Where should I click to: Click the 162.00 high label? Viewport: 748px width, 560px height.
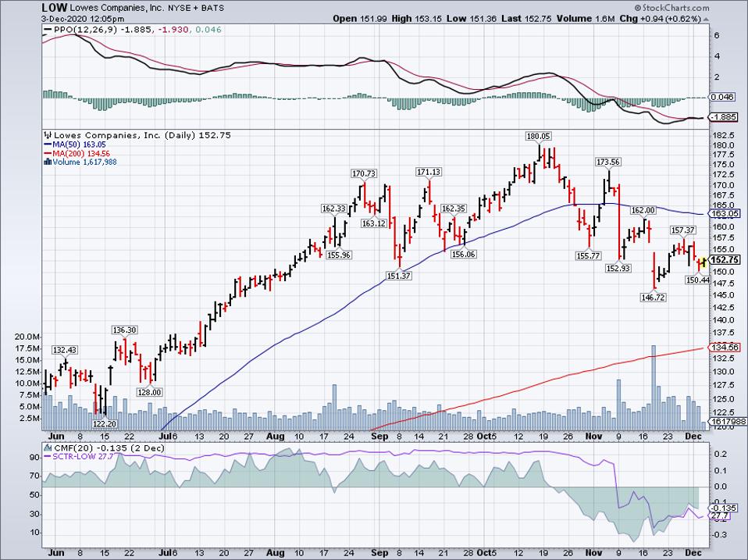click(x=643, y=210)
